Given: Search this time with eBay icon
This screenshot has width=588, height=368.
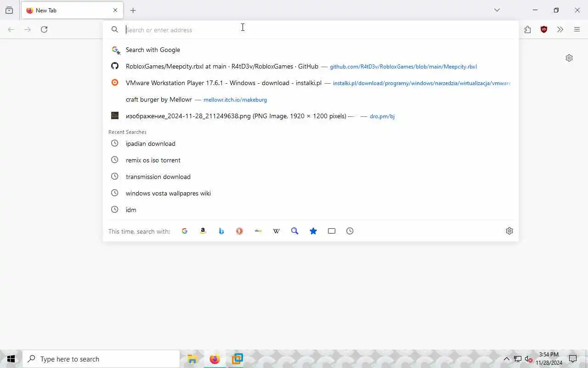Looking at the screenshot, I should click(x=258, y=231).
